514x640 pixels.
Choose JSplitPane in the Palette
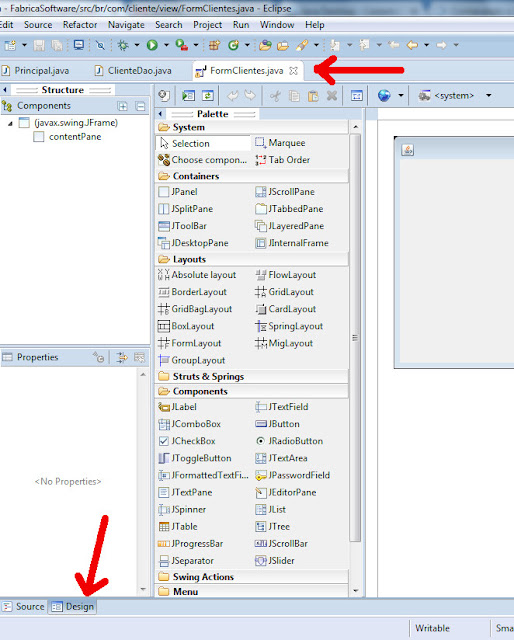tap(185, 209)
